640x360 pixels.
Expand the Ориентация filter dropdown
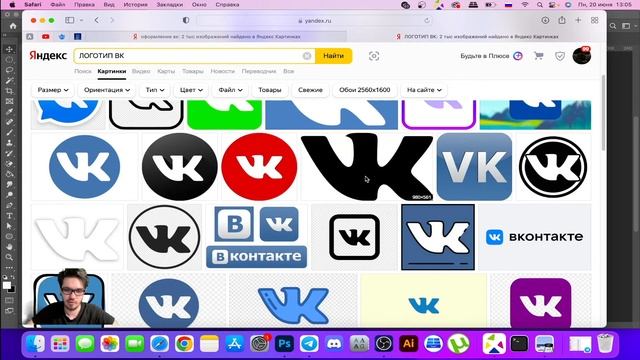(x=107, y=90)
